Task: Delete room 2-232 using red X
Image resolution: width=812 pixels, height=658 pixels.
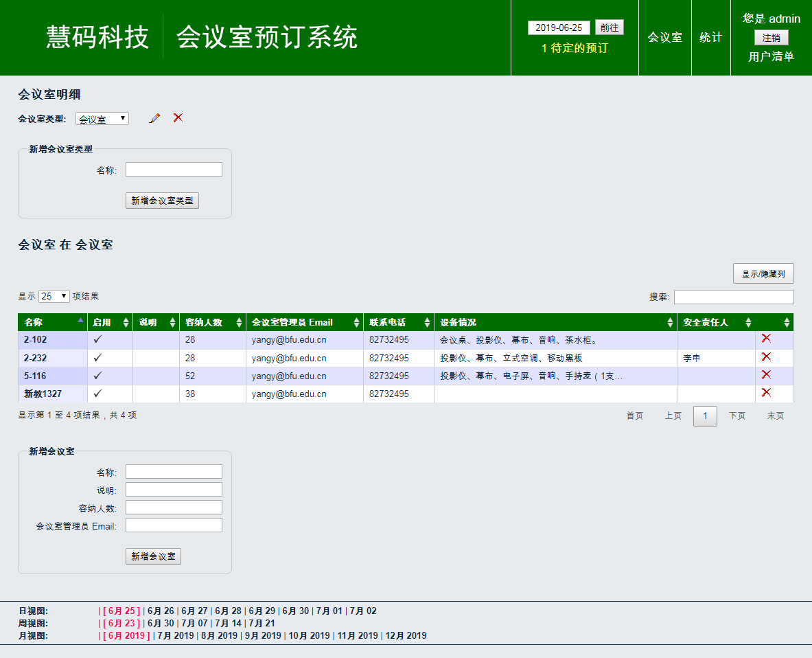Action: click(x=766, y=356)
